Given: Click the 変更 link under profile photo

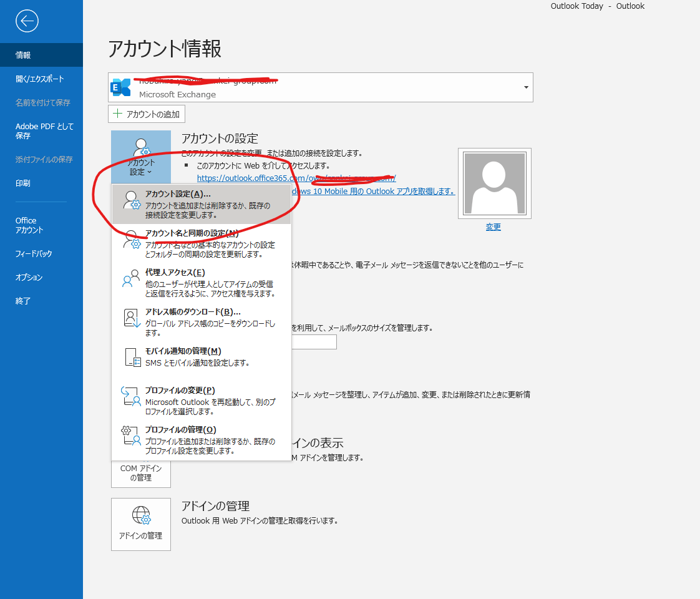Looking at the screenshot, I should click(x=493, y=226).
